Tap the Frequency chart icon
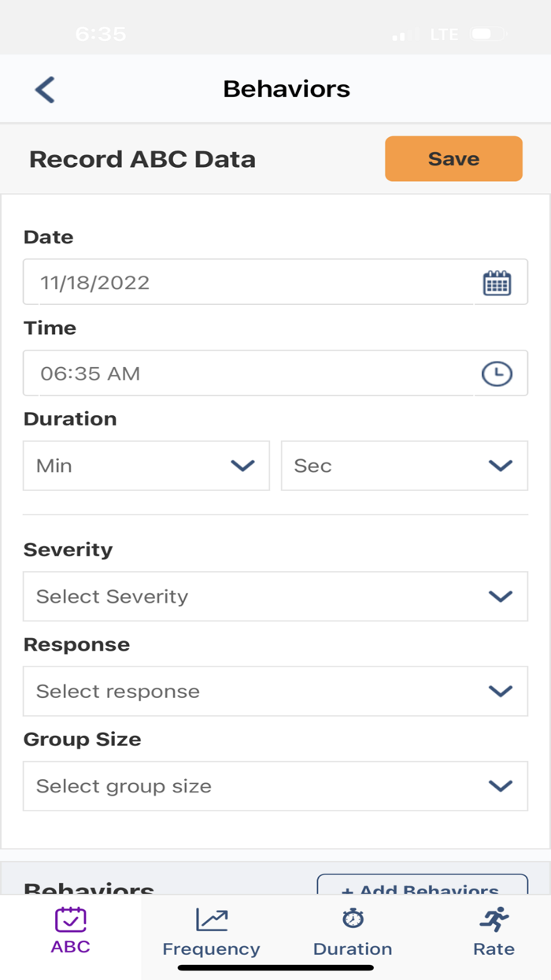This screenshot has width=551, height=980. point(211,919)
